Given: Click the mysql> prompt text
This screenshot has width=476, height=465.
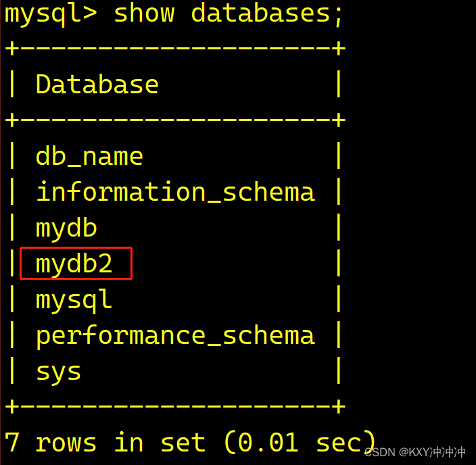Looking at the screenshot, I should click(x=51, y=14).
